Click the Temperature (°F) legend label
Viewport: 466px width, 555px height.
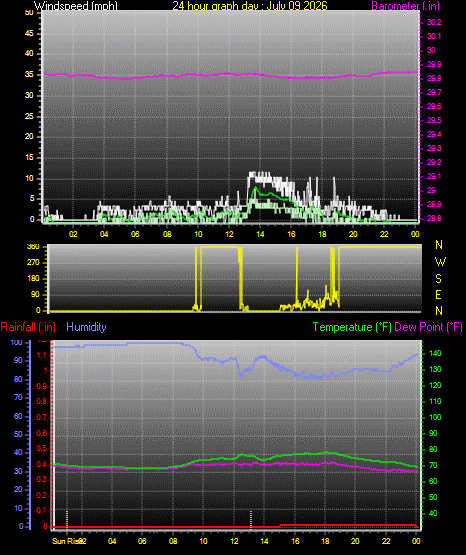[352, 327]
